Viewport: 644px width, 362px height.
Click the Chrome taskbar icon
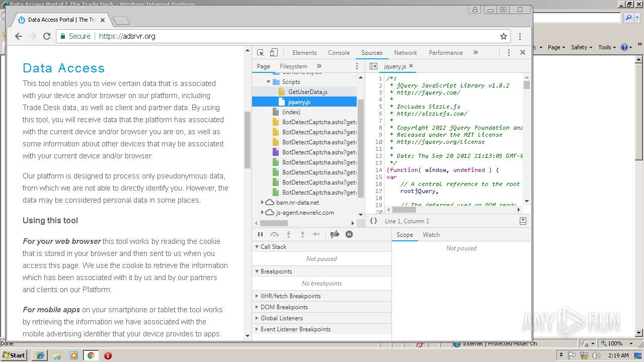[x=91, y=355]
